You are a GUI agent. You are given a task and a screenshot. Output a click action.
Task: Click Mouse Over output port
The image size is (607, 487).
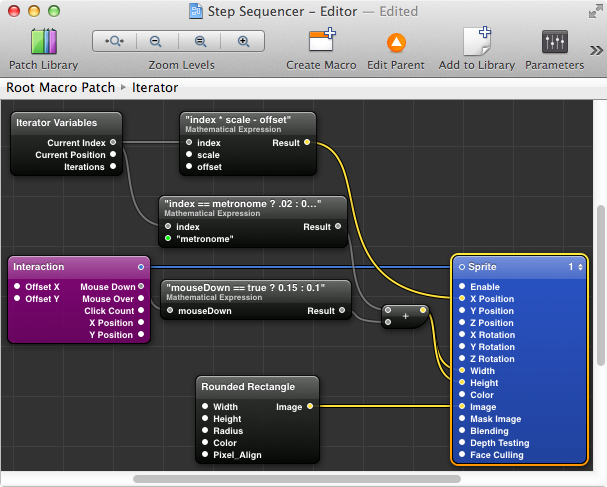pos(141,298)
